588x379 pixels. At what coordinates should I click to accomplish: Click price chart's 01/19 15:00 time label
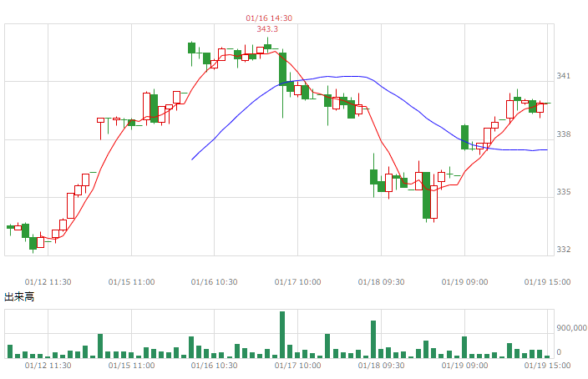(548, 282)
